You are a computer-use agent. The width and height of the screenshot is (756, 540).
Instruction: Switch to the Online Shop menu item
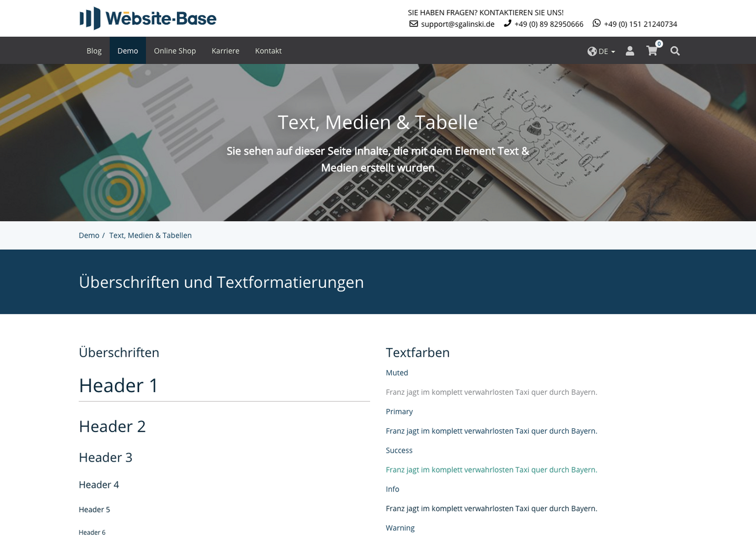point(175,51)
